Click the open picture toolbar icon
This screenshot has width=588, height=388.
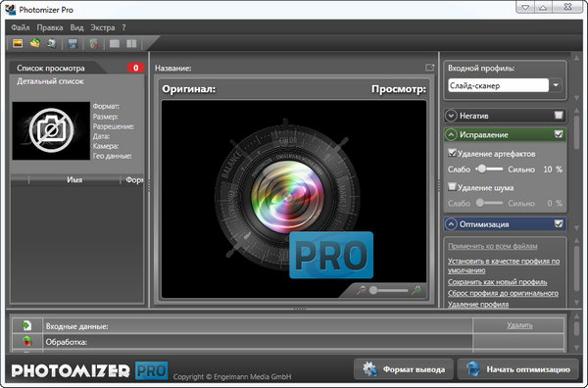(x=18, y=43)
